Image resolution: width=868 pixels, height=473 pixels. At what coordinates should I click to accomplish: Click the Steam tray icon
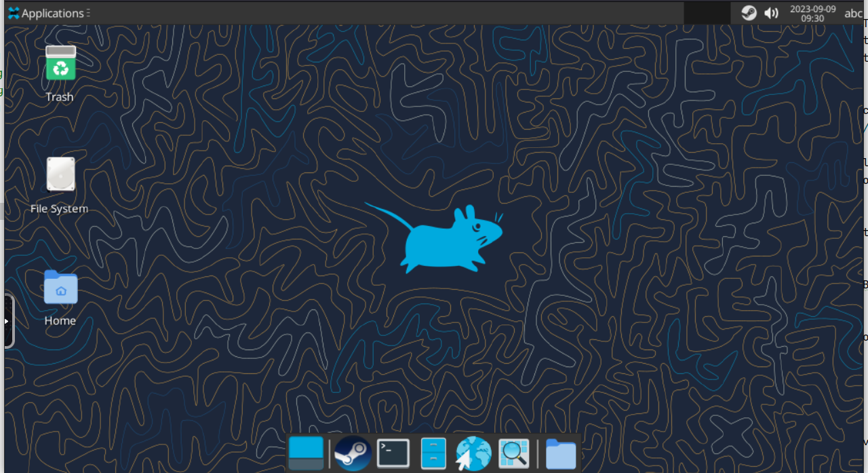click(749, 13)
